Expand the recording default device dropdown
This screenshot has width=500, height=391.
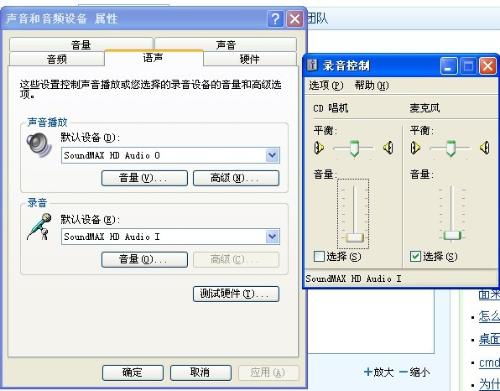coord(272,236)
